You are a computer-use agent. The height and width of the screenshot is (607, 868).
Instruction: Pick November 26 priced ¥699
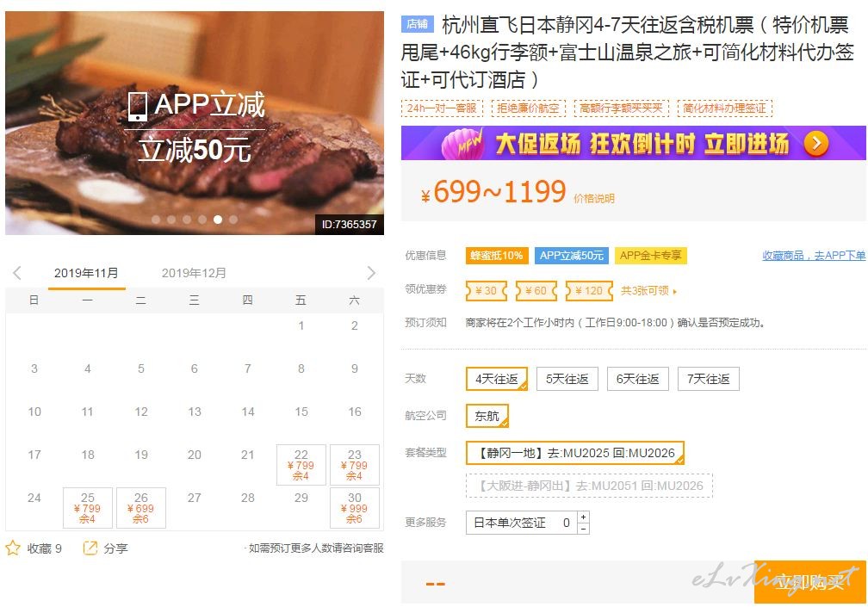[141, 508]
